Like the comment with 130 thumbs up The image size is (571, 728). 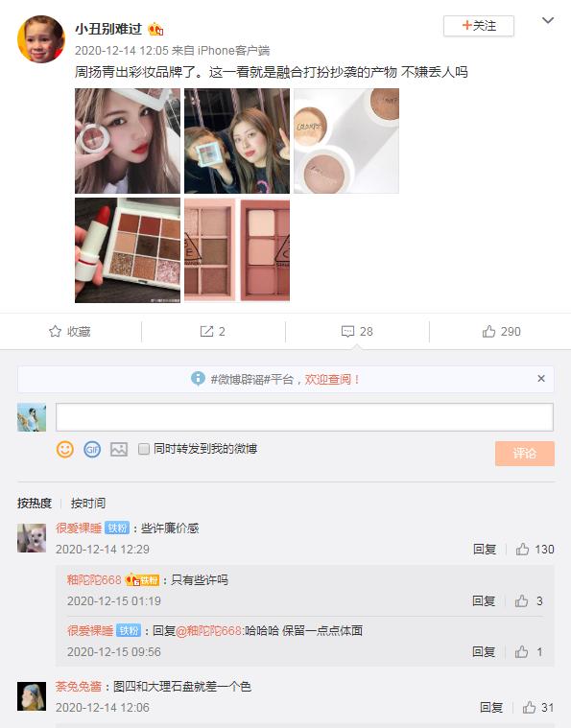522,550
